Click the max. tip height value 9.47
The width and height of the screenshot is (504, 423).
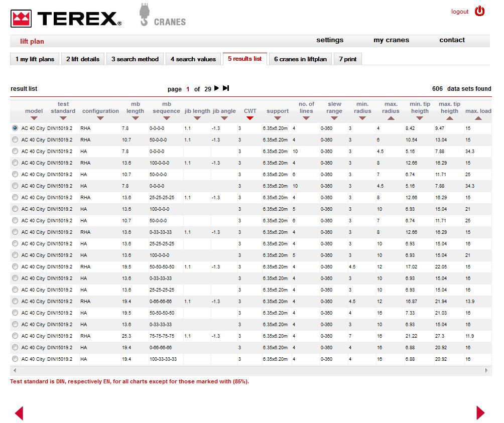(440, 128)
